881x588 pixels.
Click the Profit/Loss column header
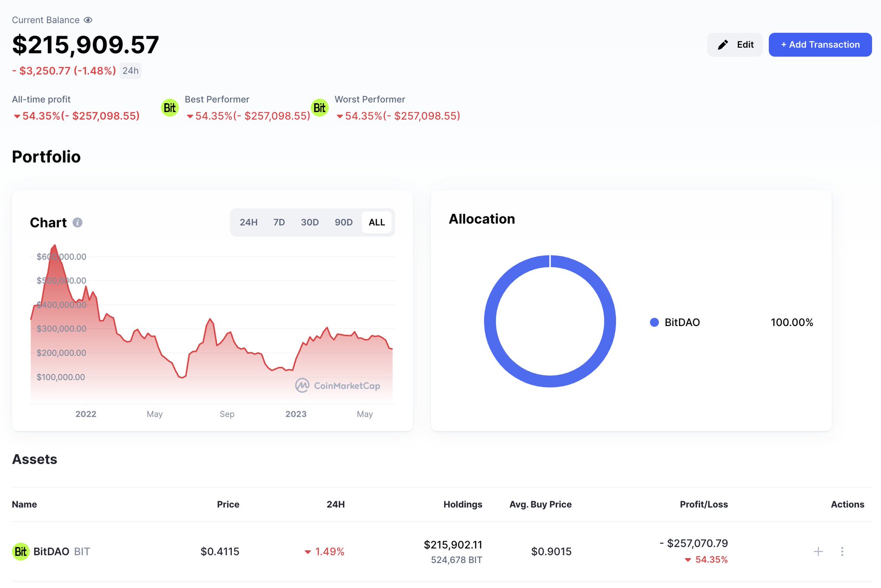pyautogui.click(x=704, y=505)
